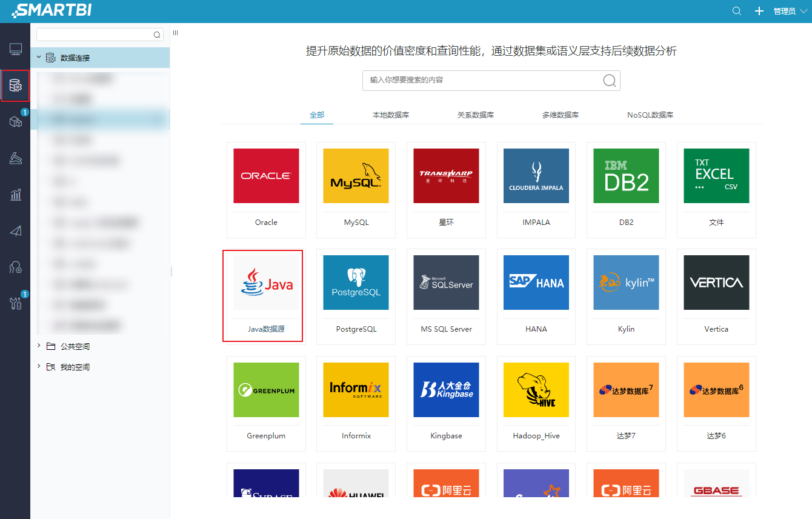This screenshot has height=519, width=812.
Task: Open the 管理员 user dropdown
Action: 789,12
